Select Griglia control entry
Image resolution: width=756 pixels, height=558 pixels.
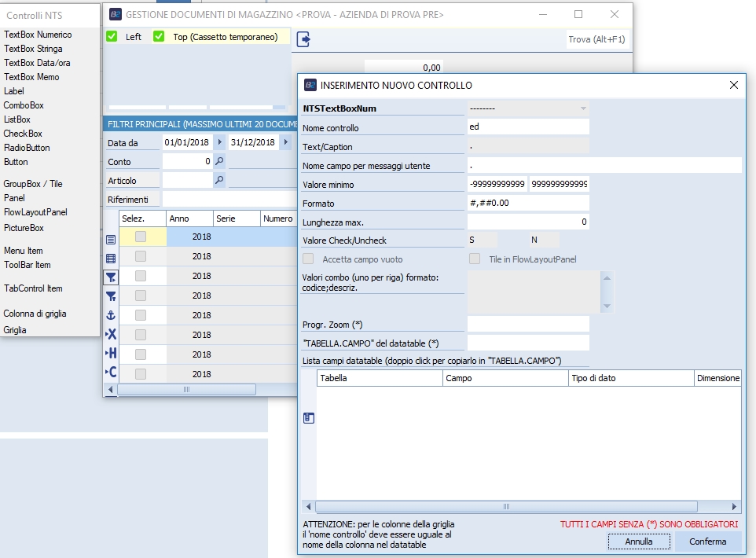coord(15,330)
